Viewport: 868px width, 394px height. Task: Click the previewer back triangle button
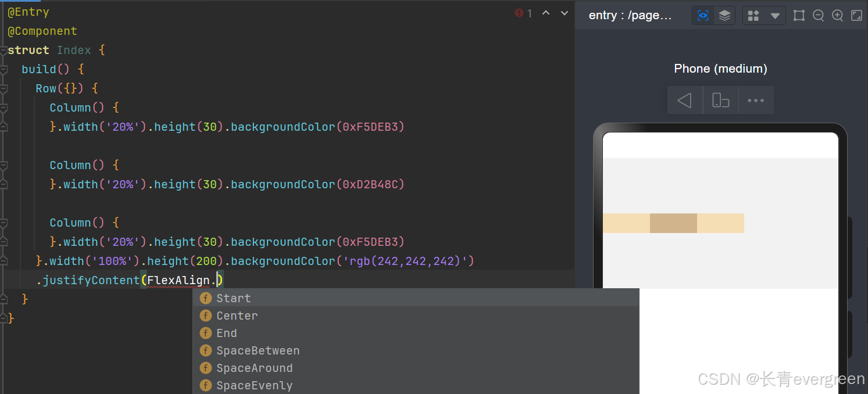685,100
